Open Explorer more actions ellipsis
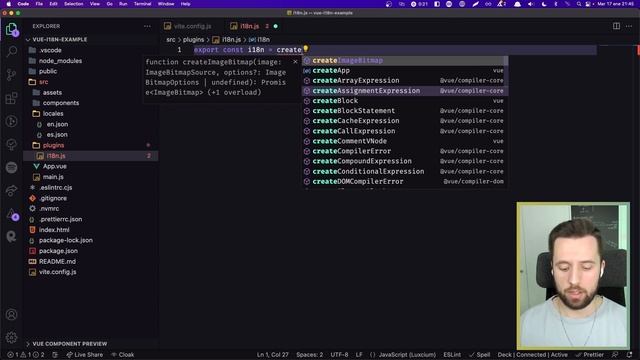 pos(147,26)
